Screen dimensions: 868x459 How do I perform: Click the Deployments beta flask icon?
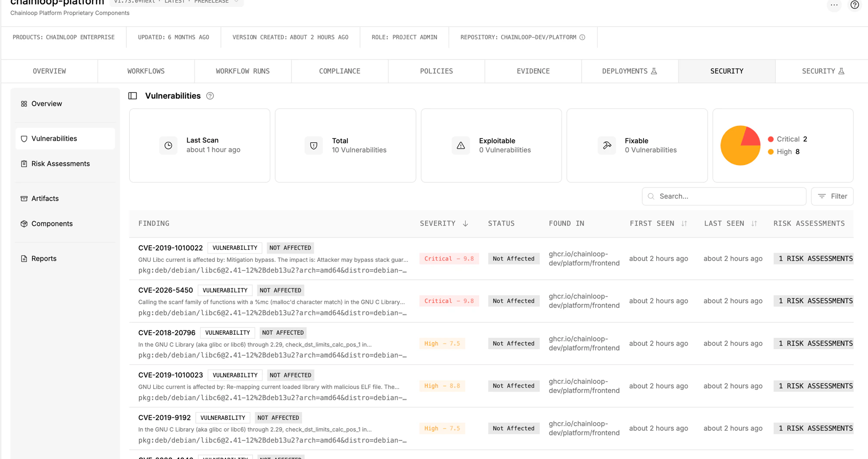[654, 71]
